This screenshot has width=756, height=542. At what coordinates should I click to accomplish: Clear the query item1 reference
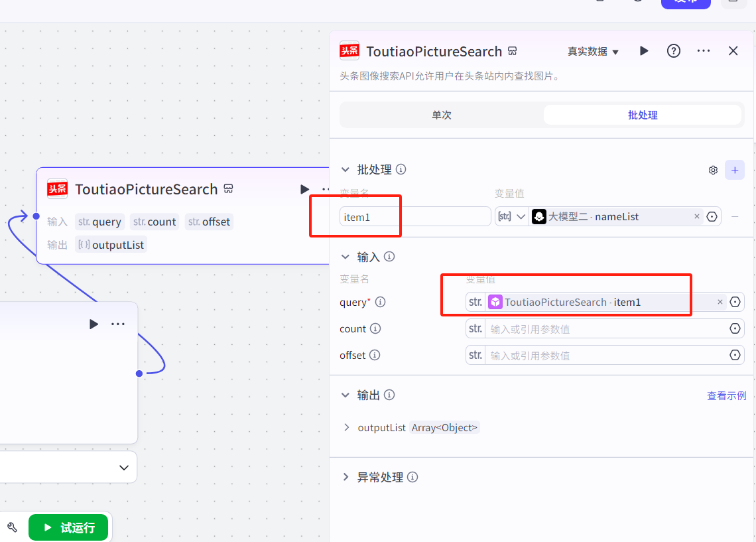[x=720, y=302]
